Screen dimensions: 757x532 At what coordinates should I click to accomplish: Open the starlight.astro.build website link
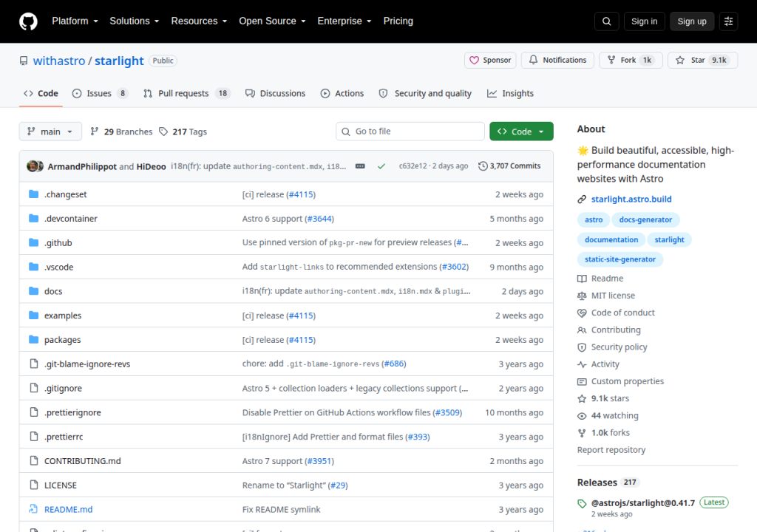tap(631, 199)
